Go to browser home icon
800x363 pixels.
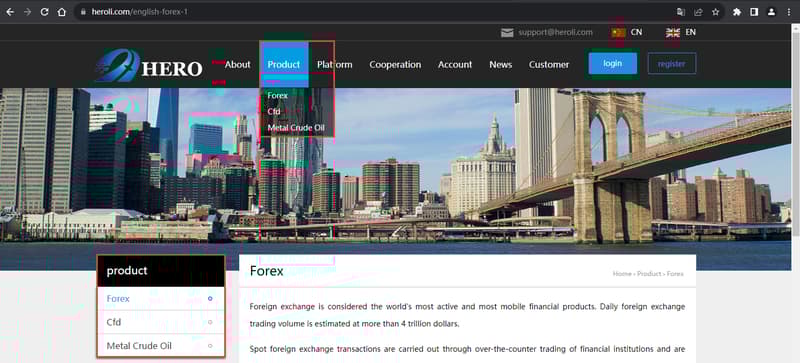point(62,12)
